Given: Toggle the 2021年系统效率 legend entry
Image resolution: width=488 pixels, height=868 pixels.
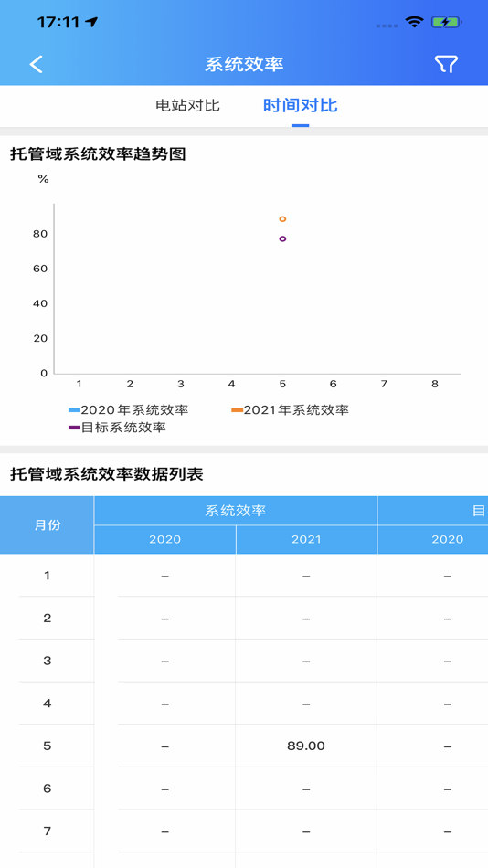Looking at the screenshot, I should [x=291, y=410].
